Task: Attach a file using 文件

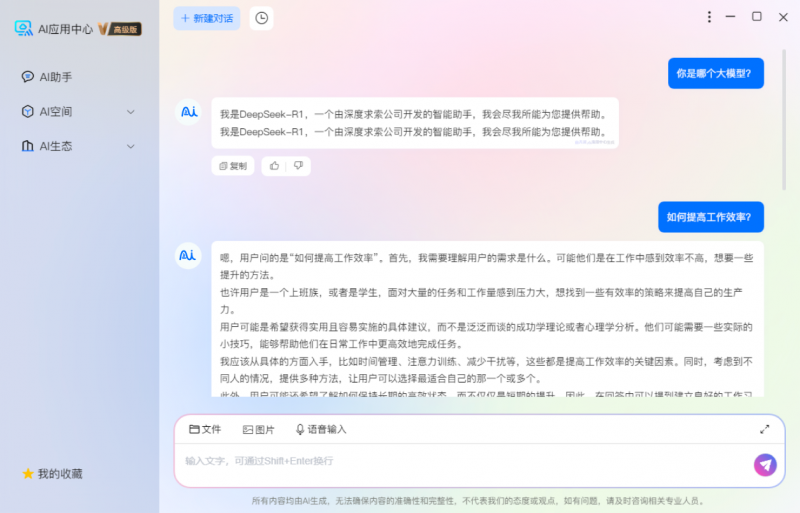Action: 205,429
